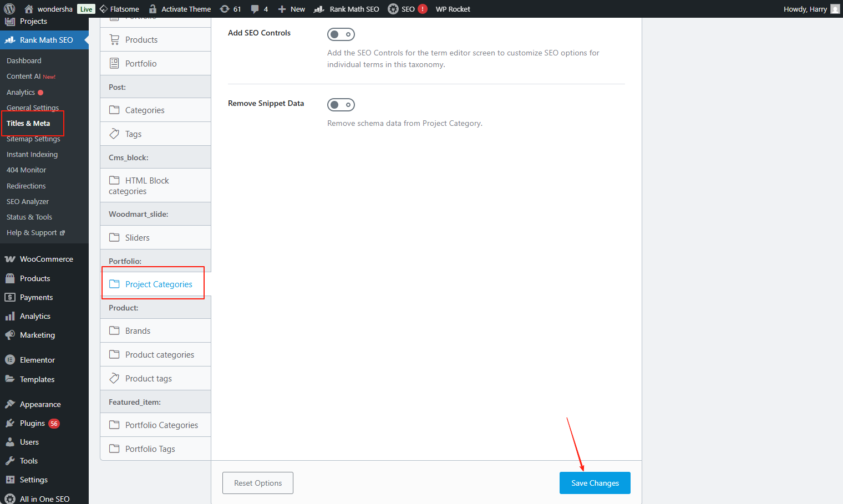Viewport: 843px width, 504px height.
Task: Open General Settings submenu item
Action: (33, 108)
